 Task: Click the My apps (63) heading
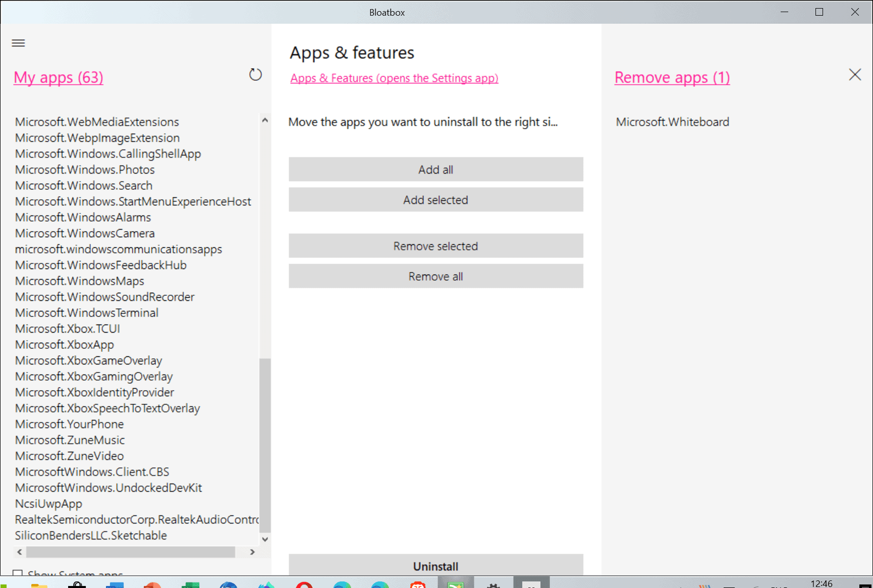(59, 77)
